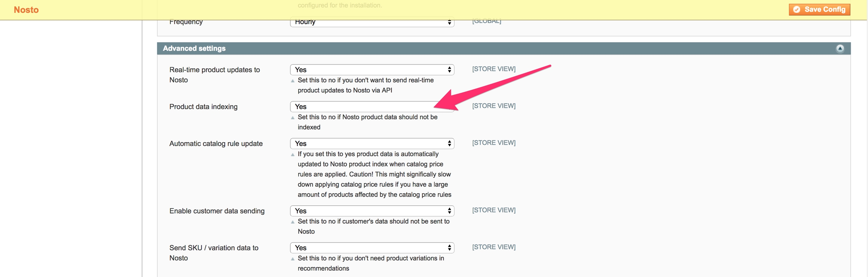Click hint triangle under Automatic catalog rule update
Viewport: 868px width, 277px height.
(293, 155)
